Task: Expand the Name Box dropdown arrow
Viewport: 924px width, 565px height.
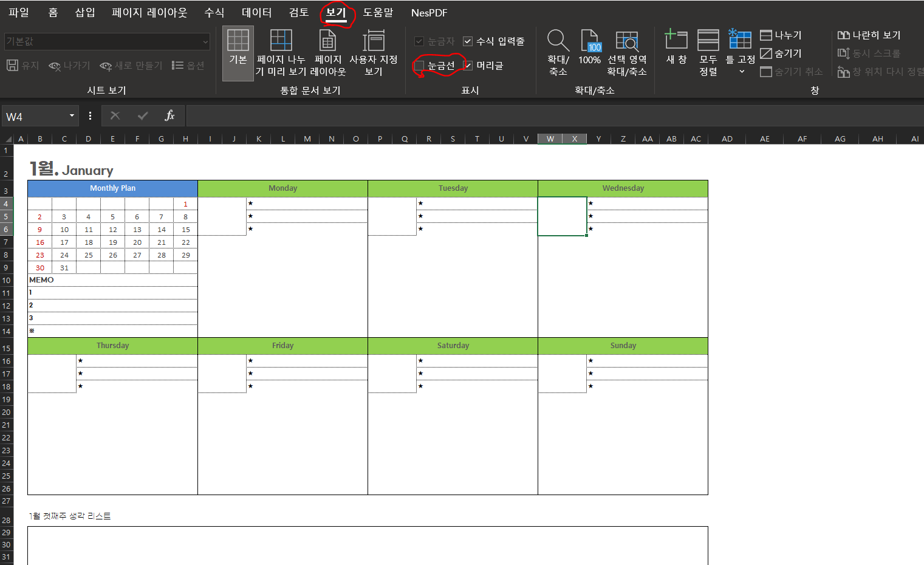Action: (x=72, y=115)
